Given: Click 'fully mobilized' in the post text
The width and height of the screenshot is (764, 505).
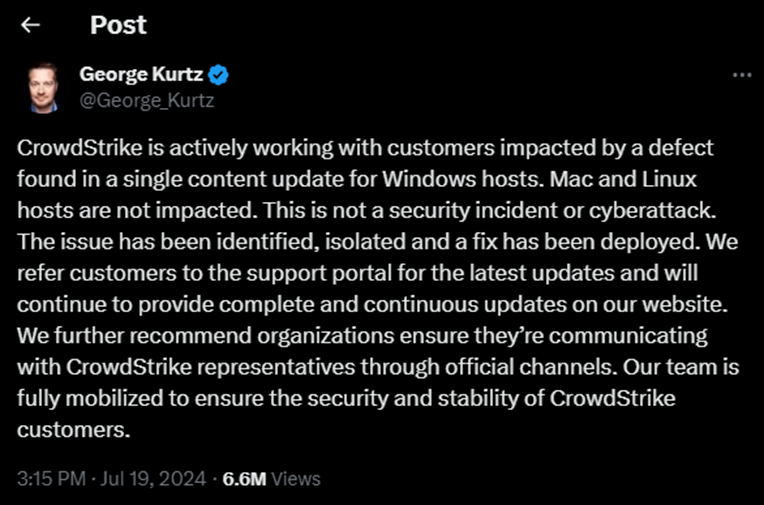Looking at the screenshot, I should pyautogui.click(x=83, y=397).
